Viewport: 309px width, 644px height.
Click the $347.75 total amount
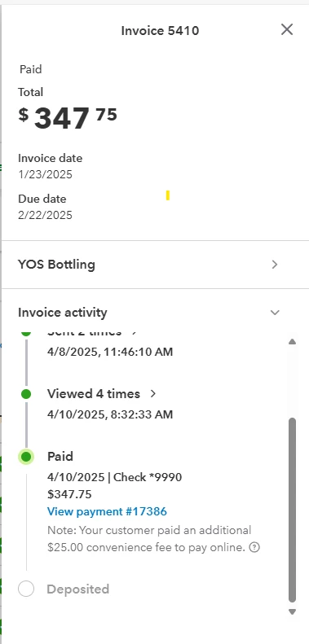[68, 118]
